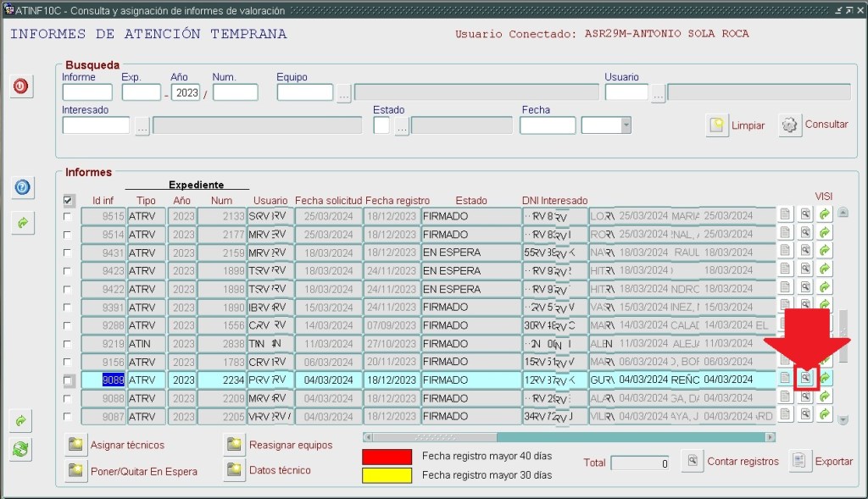Viewport: 868px width, 499px height.
Task: Click the horizontal scrollbar under the table
Action: tap(568, 437)
